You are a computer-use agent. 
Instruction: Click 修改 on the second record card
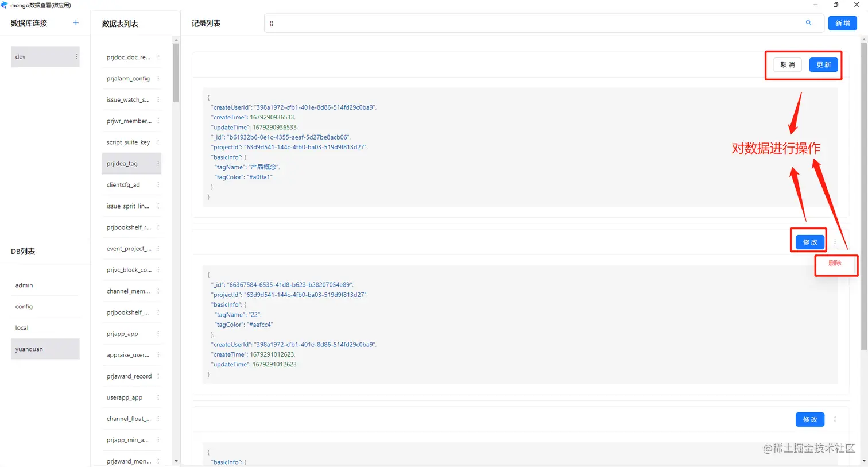pyautogui.click(x=810, y=242)
